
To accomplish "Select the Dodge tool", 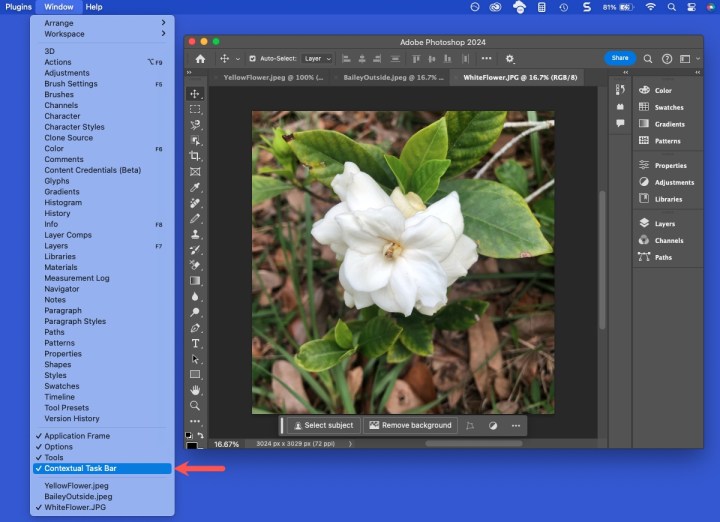I will click(195, 312).
